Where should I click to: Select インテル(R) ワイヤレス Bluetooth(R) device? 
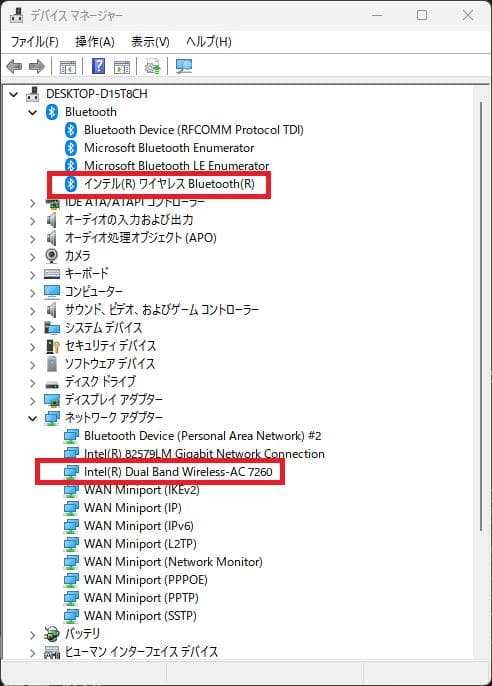(x=169, y=184)
